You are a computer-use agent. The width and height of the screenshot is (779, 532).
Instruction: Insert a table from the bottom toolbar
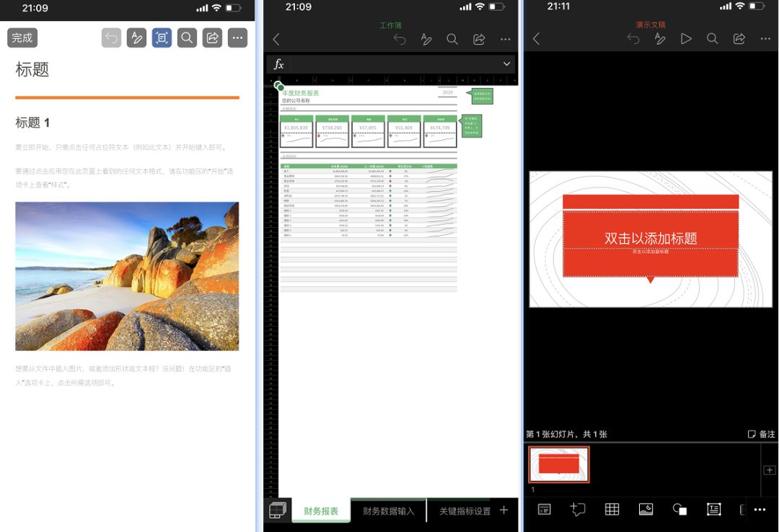pyautogui.click(x=612, y=509)
